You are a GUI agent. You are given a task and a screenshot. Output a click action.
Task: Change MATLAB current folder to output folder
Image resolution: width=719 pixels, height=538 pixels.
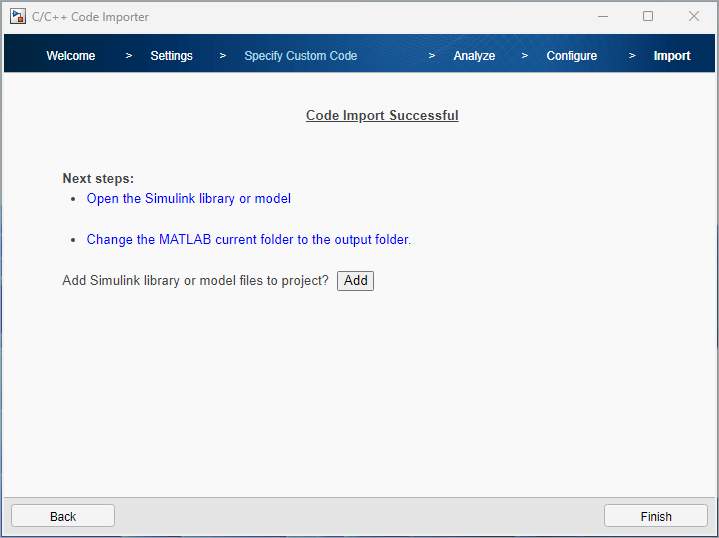point(249,239)
